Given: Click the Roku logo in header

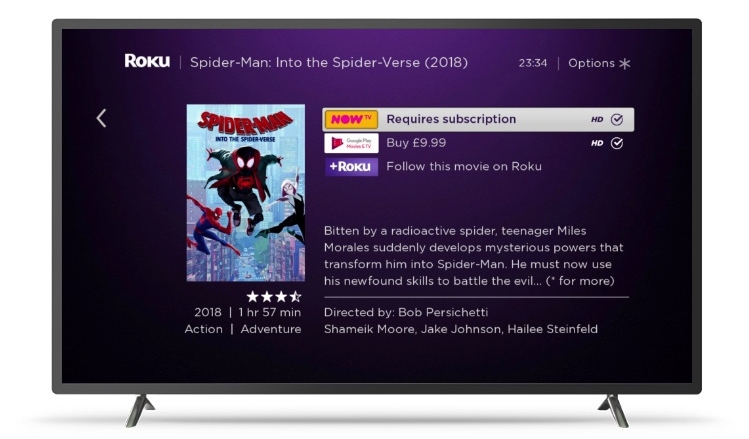Looking at the screenshot, I should point(147,61).
